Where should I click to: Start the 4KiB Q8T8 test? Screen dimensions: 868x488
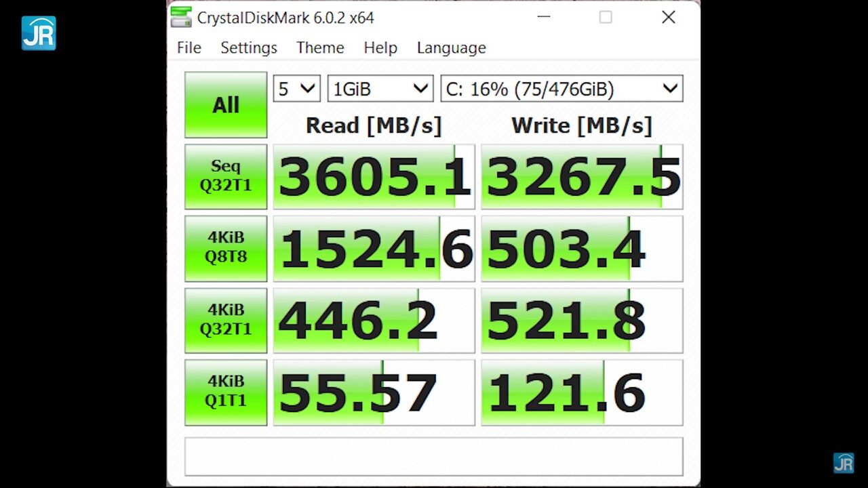(x=226, y=248)
